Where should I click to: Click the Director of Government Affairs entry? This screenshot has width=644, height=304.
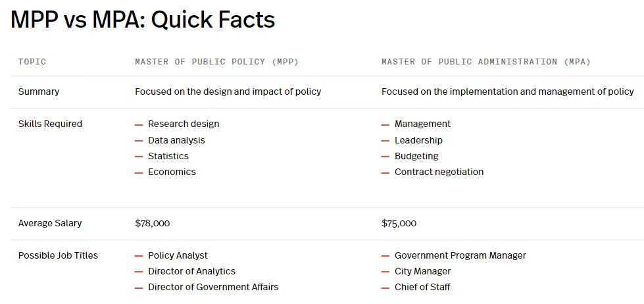coord(213,287)
